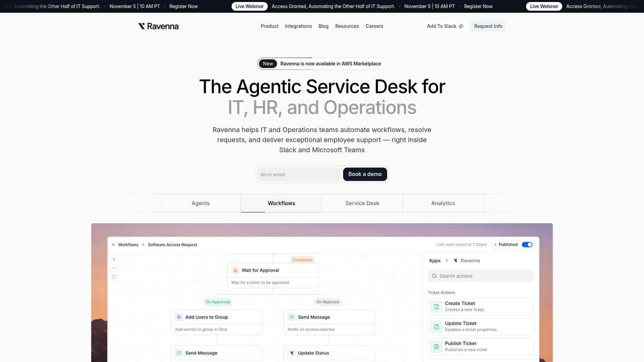Click the magnifier icon in Search actions
The height and width of the screenshot is (362, 644).
coord(434,276)
